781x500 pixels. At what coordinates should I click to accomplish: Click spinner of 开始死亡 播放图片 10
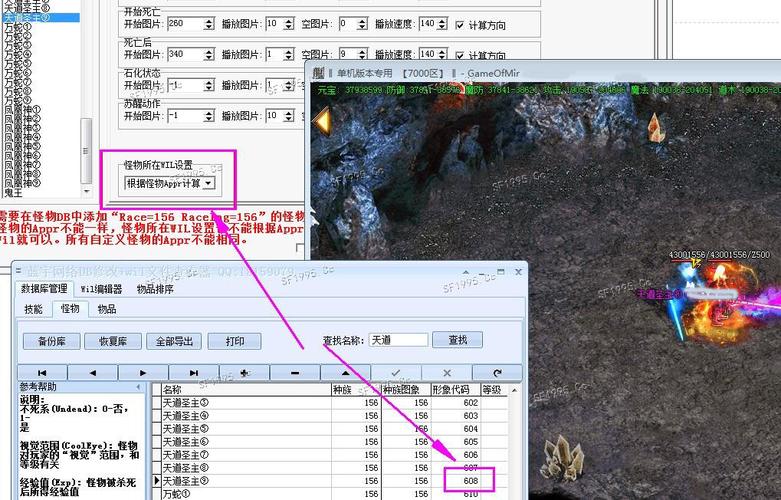pos(288,24)
